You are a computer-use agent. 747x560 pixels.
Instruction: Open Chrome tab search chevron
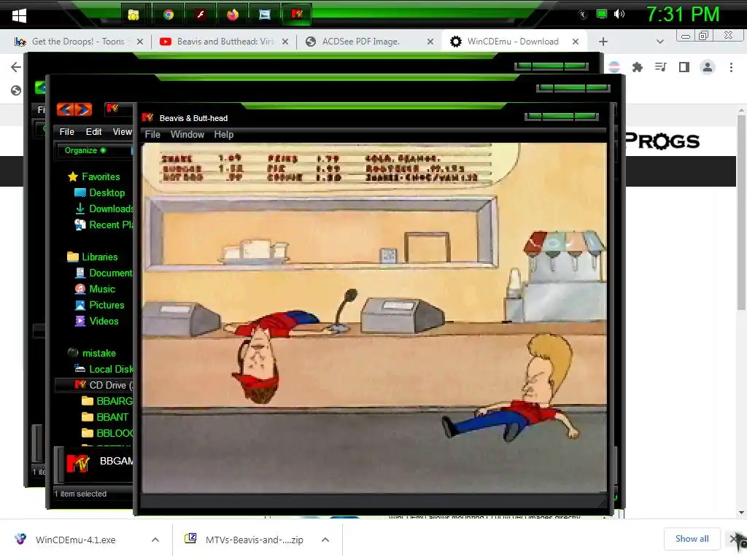coord(659,42)
